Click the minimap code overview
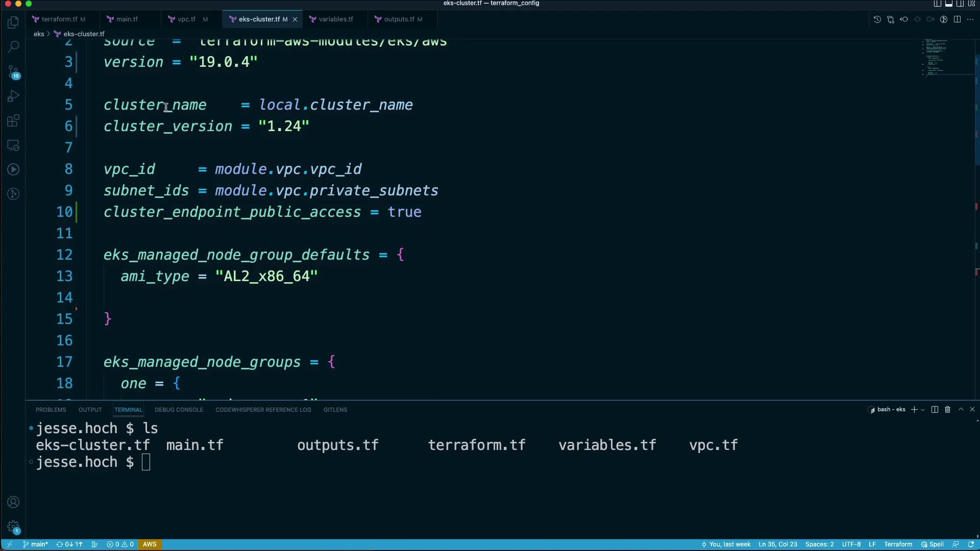 937,57
